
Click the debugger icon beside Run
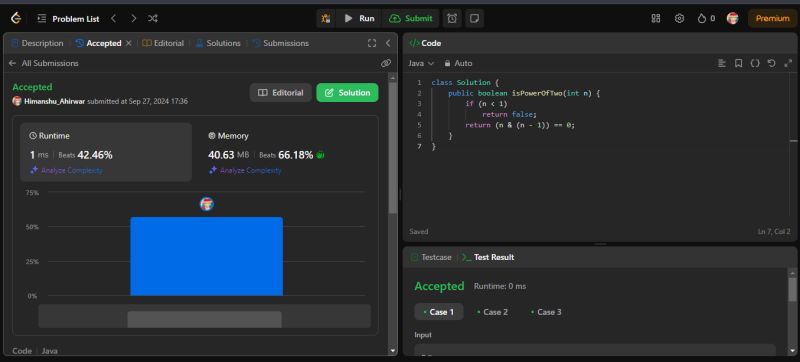[x=326, y=18]
